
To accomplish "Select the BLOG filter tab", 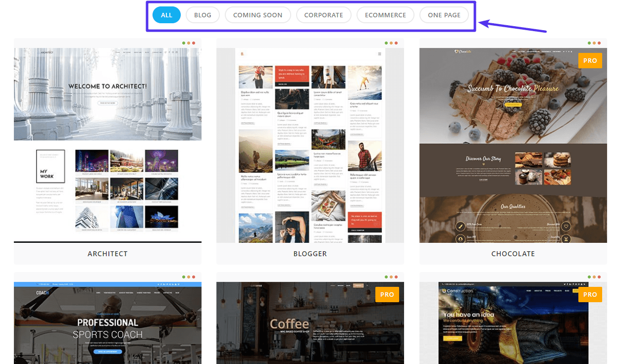I will point(203,15).
